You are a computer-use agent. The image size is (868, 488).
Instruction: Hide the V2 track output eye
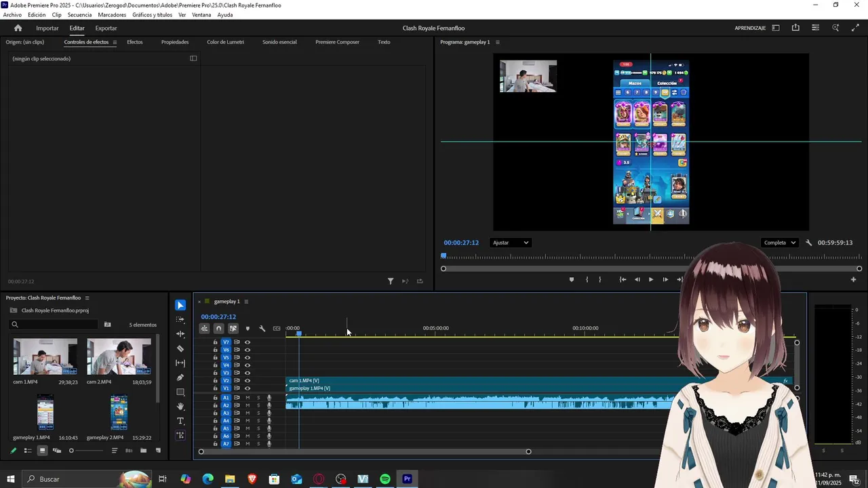tap(248, 381)
